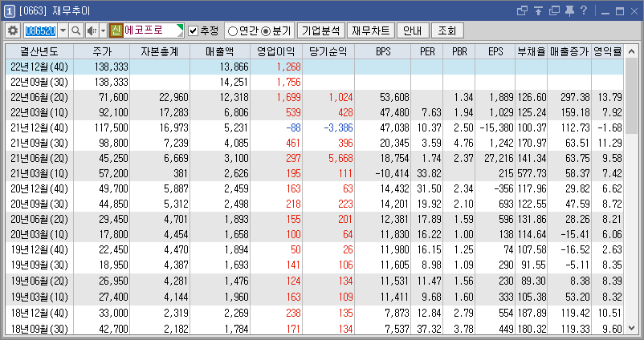Screen dimensions: 644x340
Task: Expand the stock code 086520 dropdown
Action: point(63,30)
